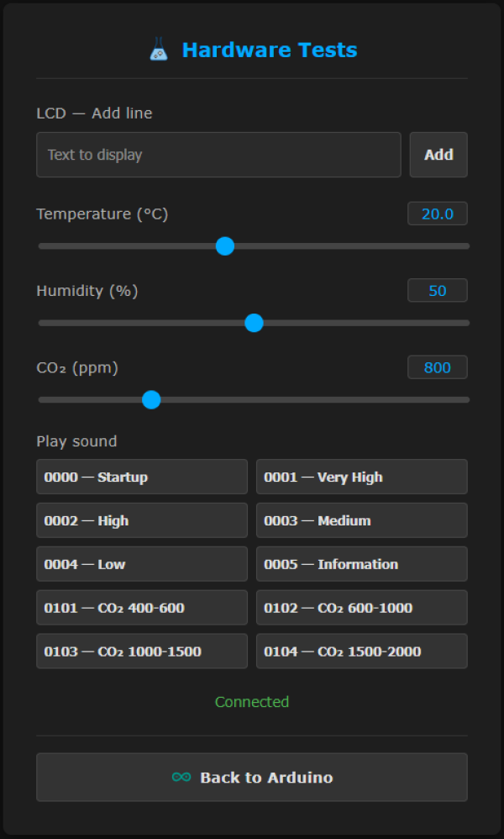The height and width of the screenshot is (839, 504).
Task: Play the 0002 High sound
Action: pos(142,520)
